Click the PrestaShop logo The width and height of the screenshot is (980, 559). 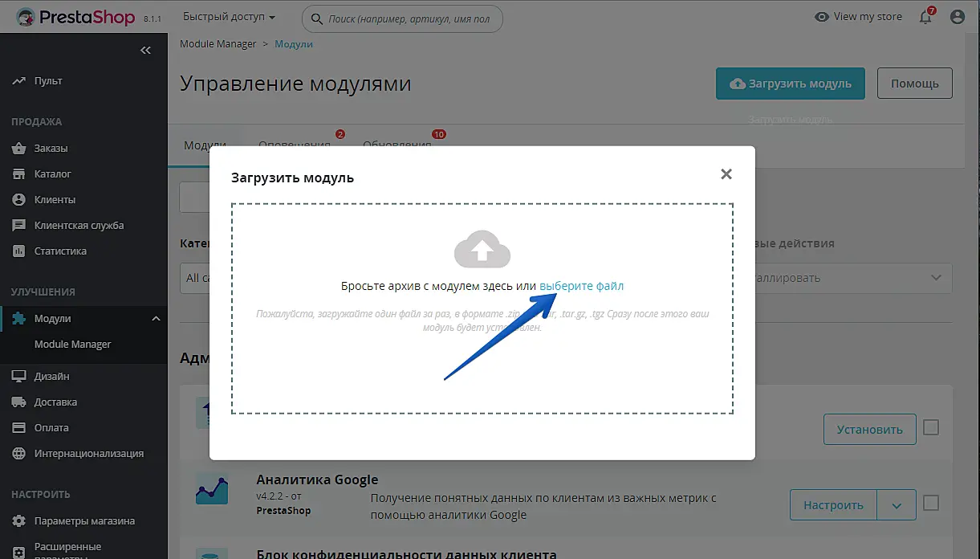coord(75,17)
